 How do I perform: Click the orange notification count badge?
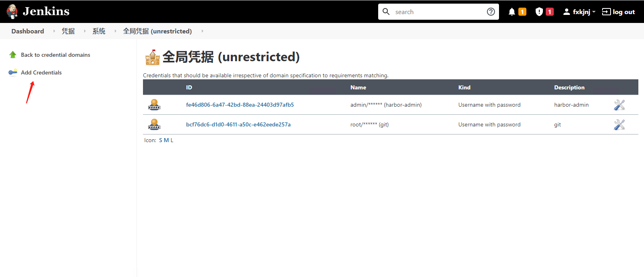point(522,12)
